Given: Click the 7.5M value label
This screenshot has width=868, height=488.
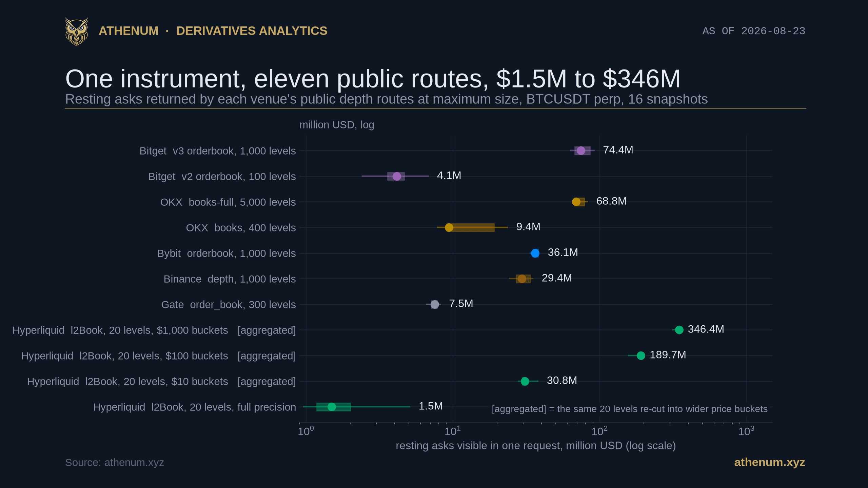Looking at the screenshot, I should pos(461,304).
